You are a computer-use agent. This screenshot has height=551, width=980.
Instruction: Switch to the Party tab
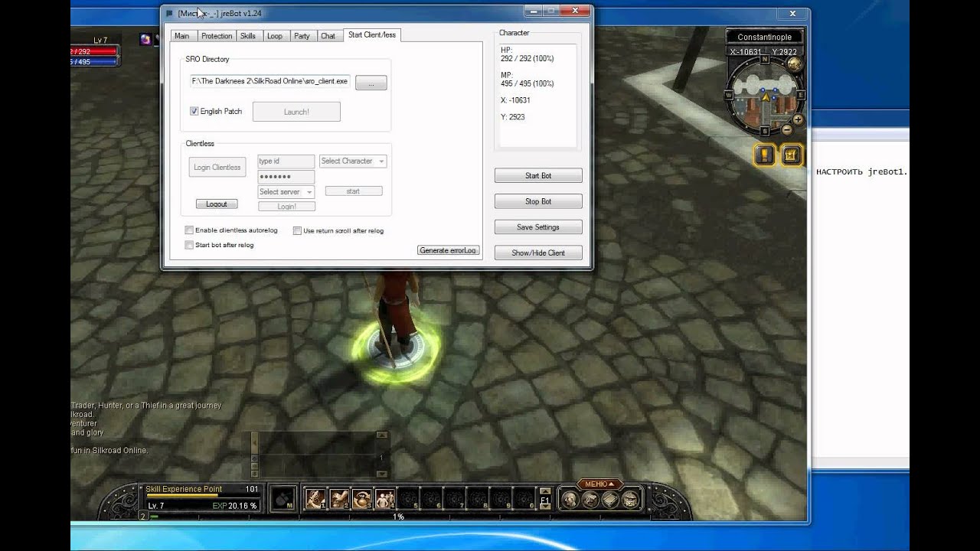pyautogui.click(x=302, y=36)
